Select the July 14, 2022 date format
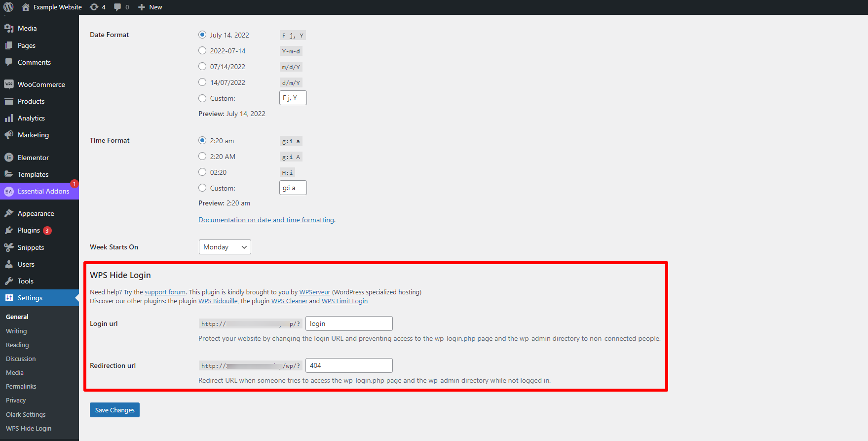This screenshot has height=441, width=868. coord(202,35)
